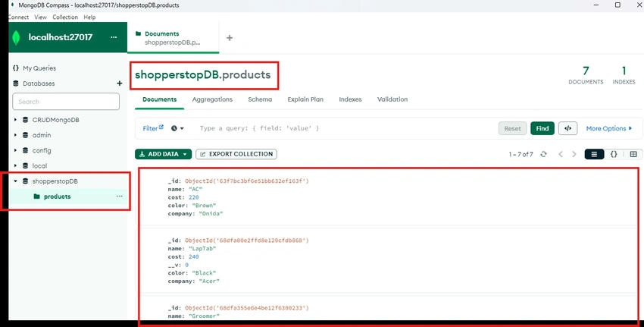Toggle query code export button
Screen dimensions: 644x327
pos(568,128)
